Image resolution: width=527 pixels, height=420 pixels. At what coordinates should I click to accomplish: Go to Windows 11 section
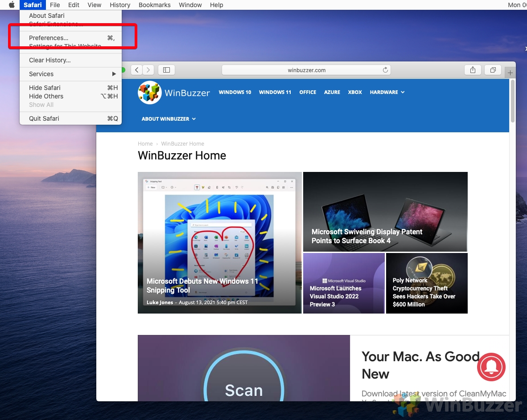(275, 92)
